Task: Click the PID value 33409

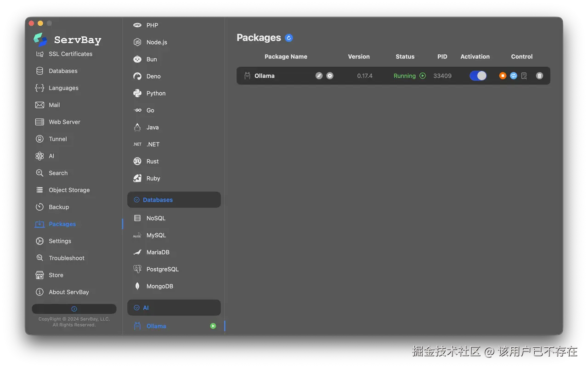Action: pyautogui.click(x=442, y=76)
